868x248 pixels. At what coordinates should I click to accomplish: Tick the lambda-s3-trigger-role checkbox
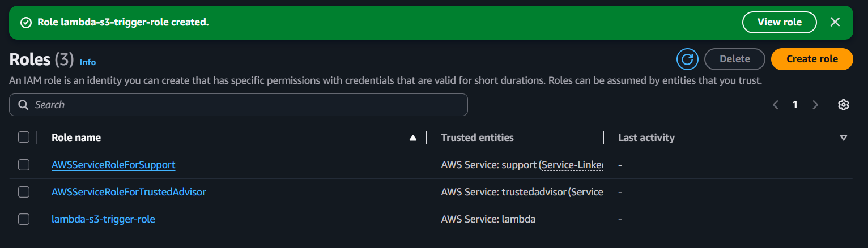coord(24,219)
